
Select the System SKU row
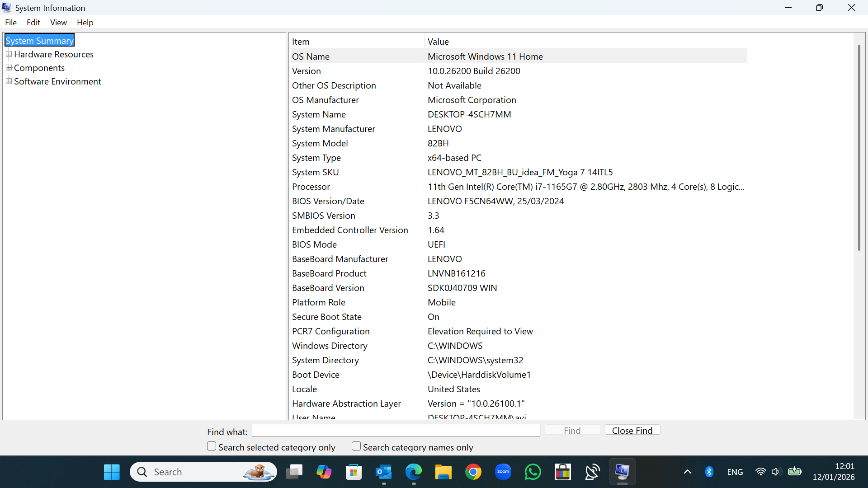click(518, 172)
